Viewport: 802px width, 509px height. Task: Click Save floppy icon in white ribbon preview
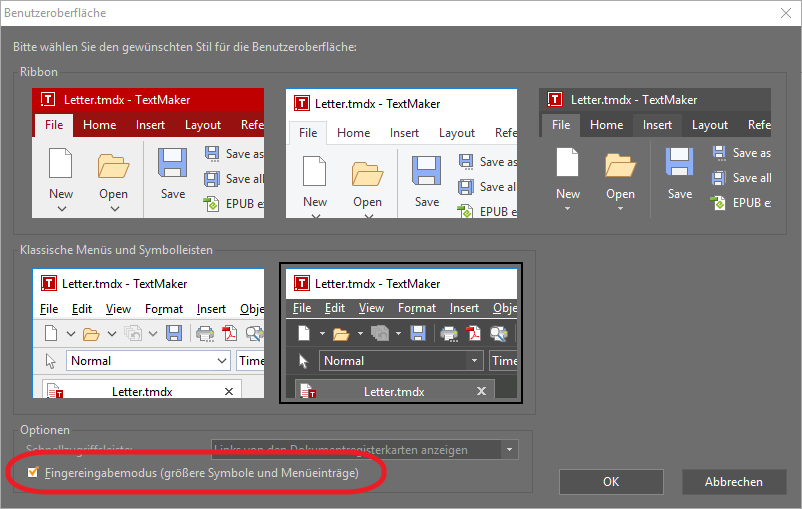(x=426, y=170)
